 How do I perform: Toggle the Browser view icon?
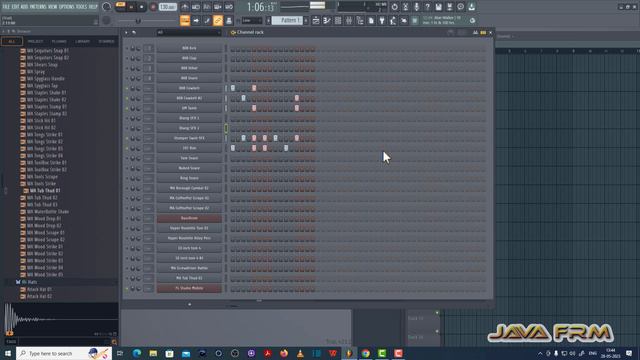click(360, 21)
